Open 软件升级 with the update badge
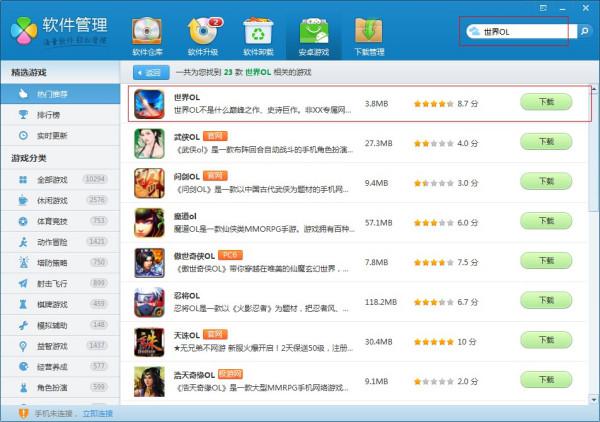This screenshot has width=600, height=422. pos(204,37)
